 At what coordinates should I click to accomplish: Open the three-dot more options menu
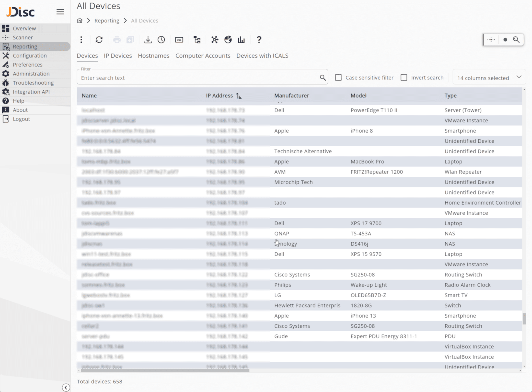tap(81, 40)
